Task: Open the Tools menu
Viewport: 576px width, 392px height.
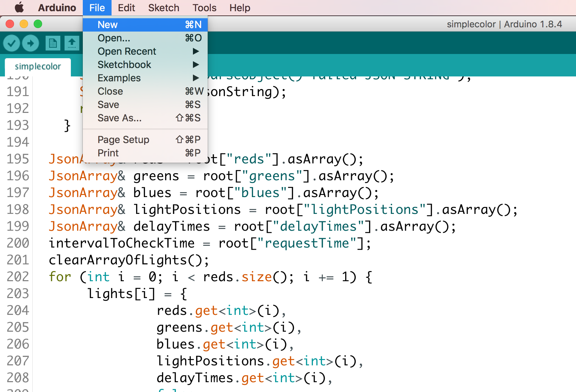Action: (x=205, y=8)
